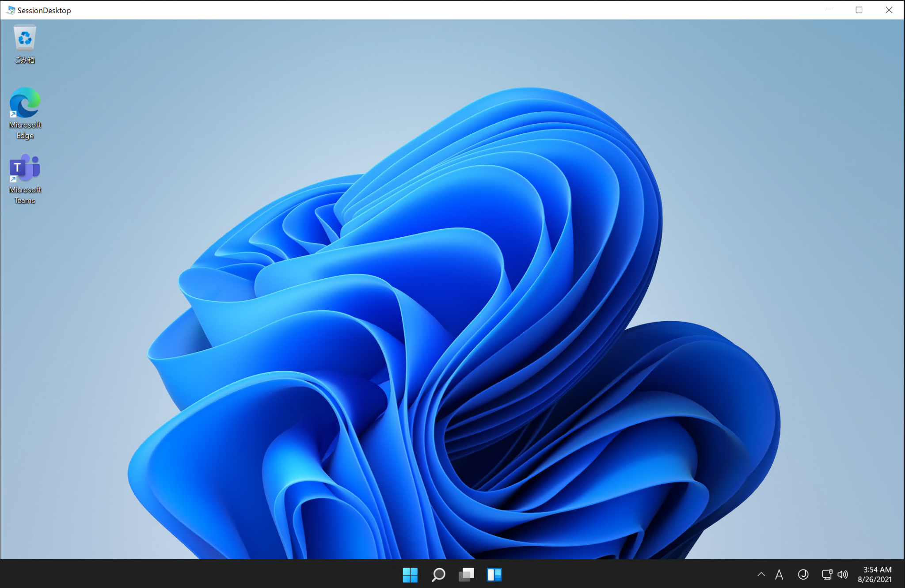The width and height of the screenshot is (905, 588).
Task: Open Windows Search from the taskbar
Action: (x=439, y=575)
